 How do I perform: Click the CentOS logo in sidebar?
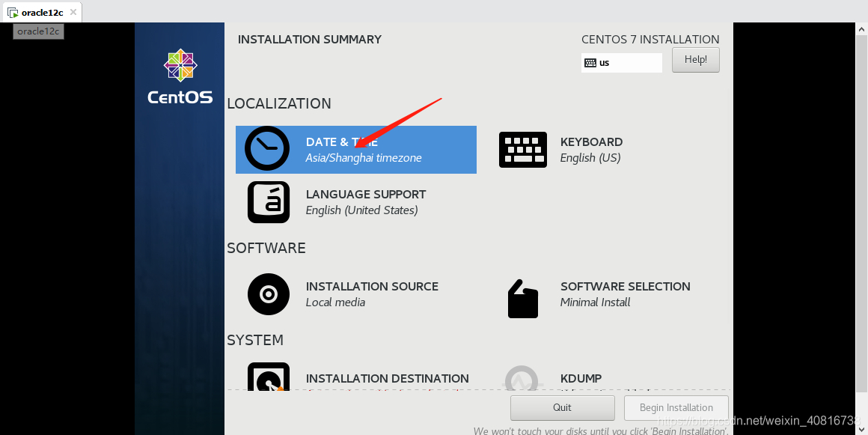(180, 76)
